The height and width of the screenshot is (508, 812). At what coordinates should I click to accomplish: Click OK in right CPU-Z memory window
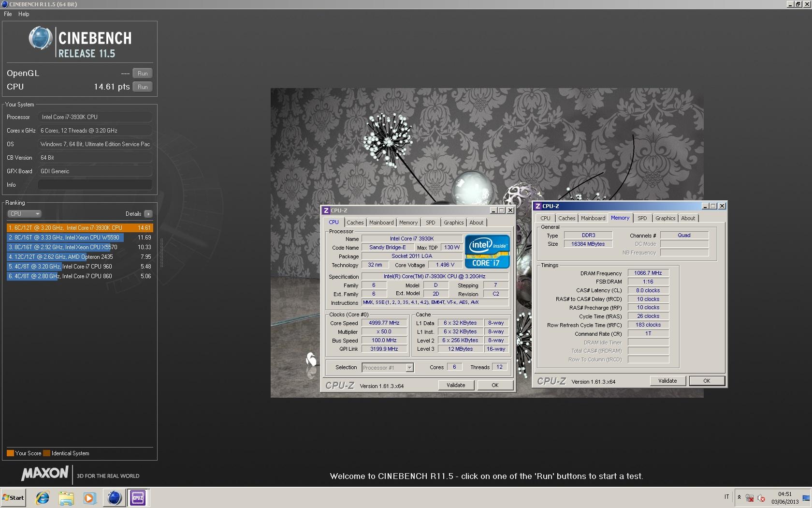(707, 381)
